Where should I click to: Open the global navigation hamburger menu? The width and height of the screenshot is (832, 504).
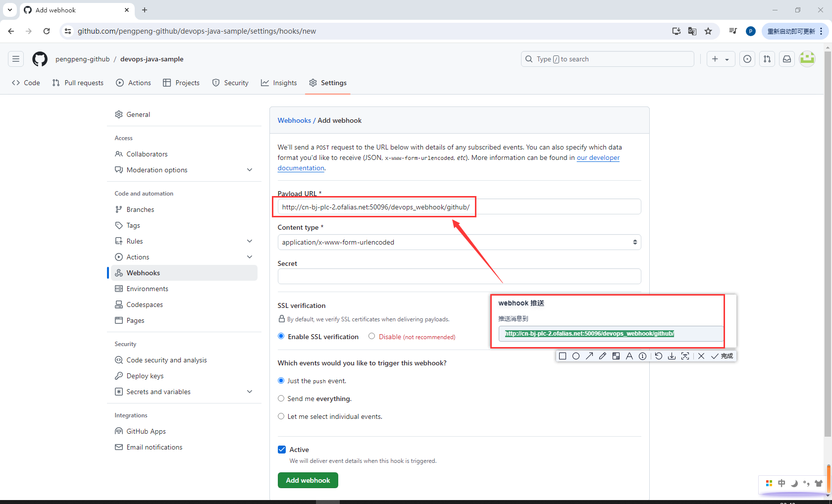coord(16,59)
